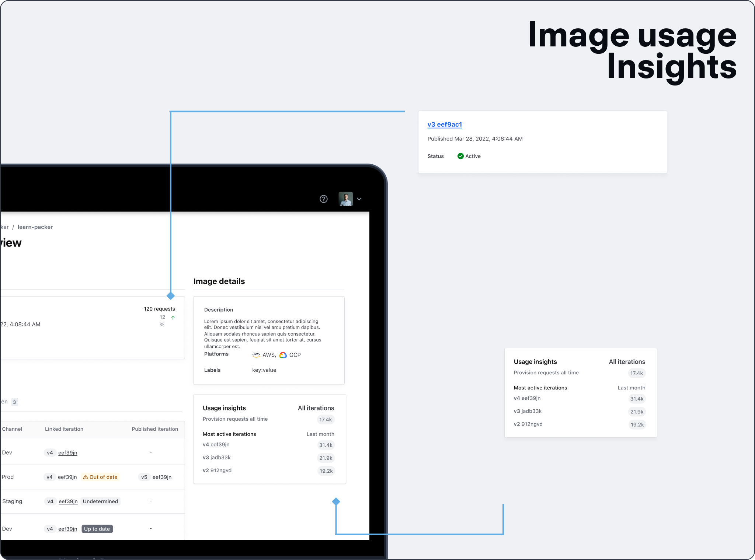Click the Linked iteration column header
The width and height of the screenshot is (755, 560).
pos(64,429)
